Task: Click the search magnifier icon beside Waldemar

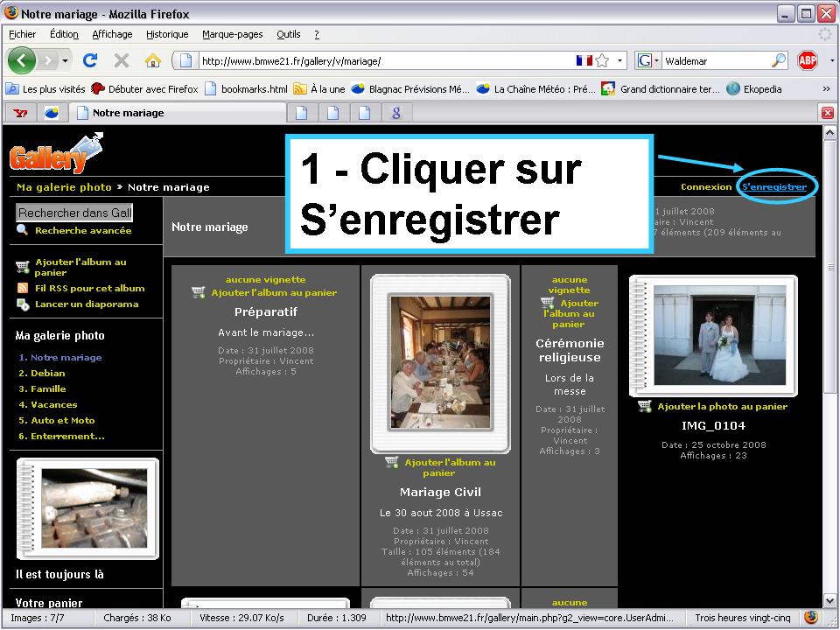Action: pos(778,60)
